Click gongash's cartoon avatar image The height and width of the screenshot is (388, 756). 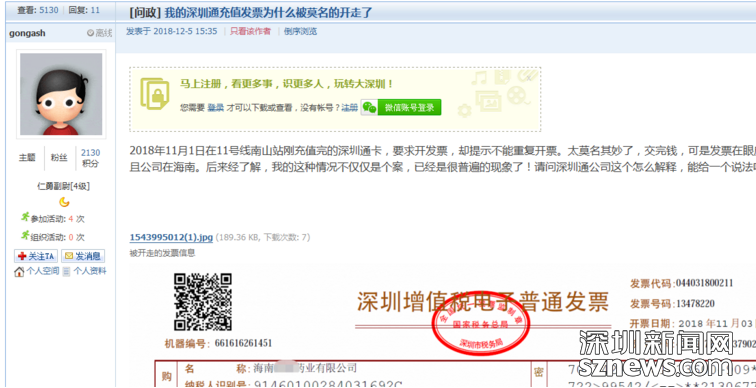(x=61, y=94)
